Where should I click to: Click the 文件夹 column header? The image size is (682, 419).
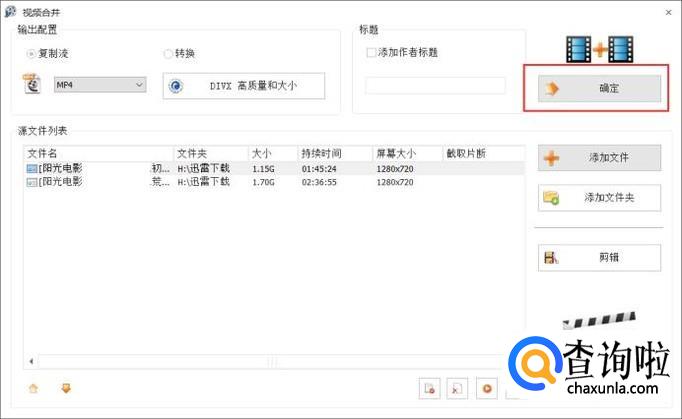coord(211,153)
